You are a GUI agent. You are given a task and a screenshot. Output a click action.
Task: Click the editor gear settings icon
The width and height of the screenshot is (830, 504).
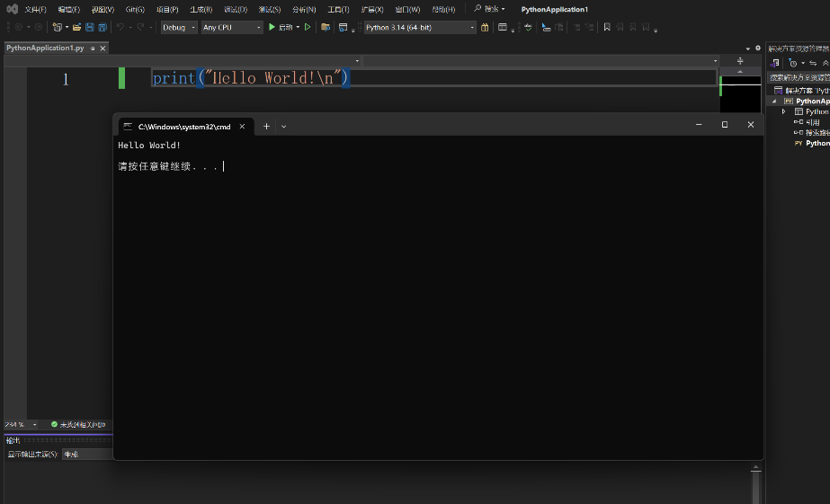point(757,49)
